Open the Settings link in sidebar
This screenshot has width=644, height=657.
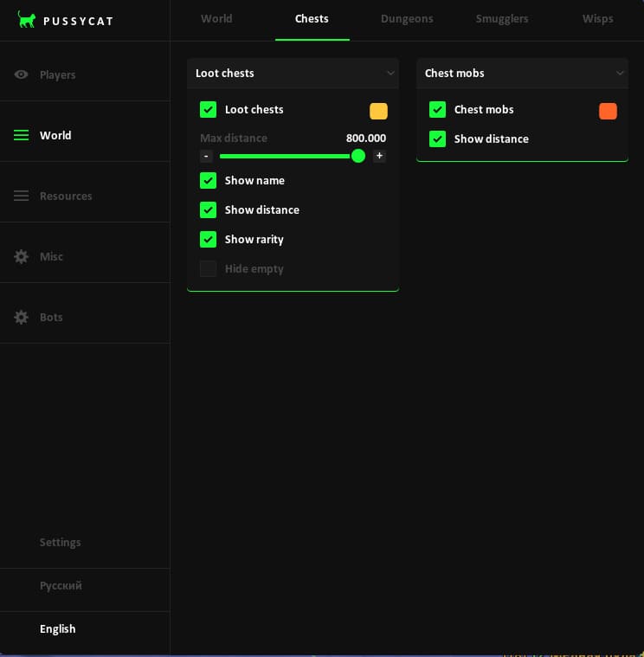[x=61, y=542]
